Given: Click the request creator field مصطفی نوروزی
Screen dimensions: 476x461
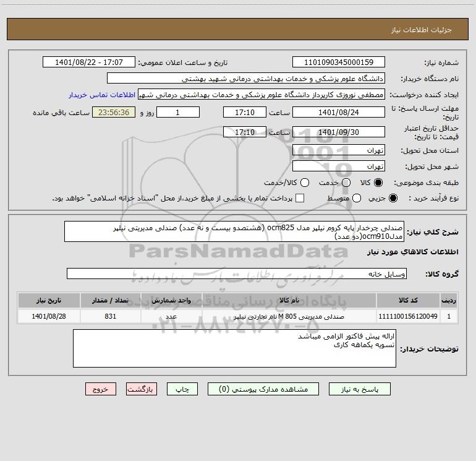Looking at the screenshot, I should (x=261, y=95).
